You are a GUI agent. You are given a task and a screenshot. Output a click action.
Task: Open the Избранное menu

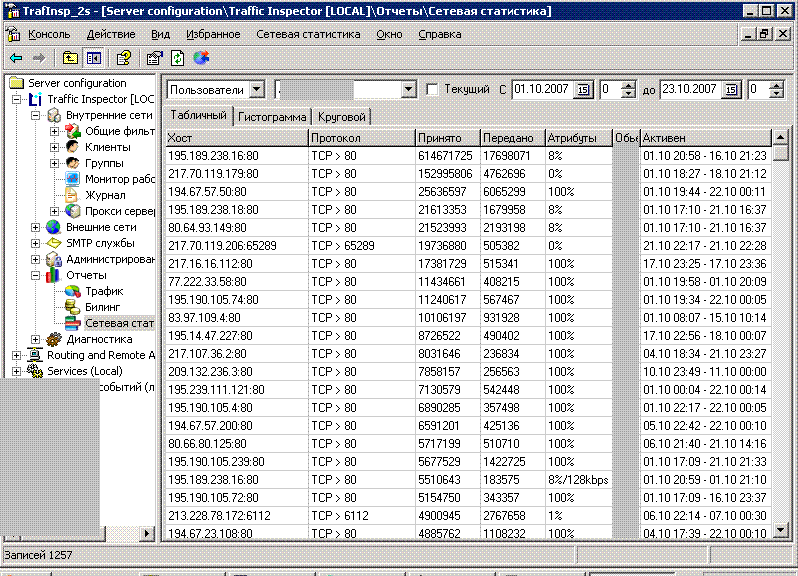213,34
